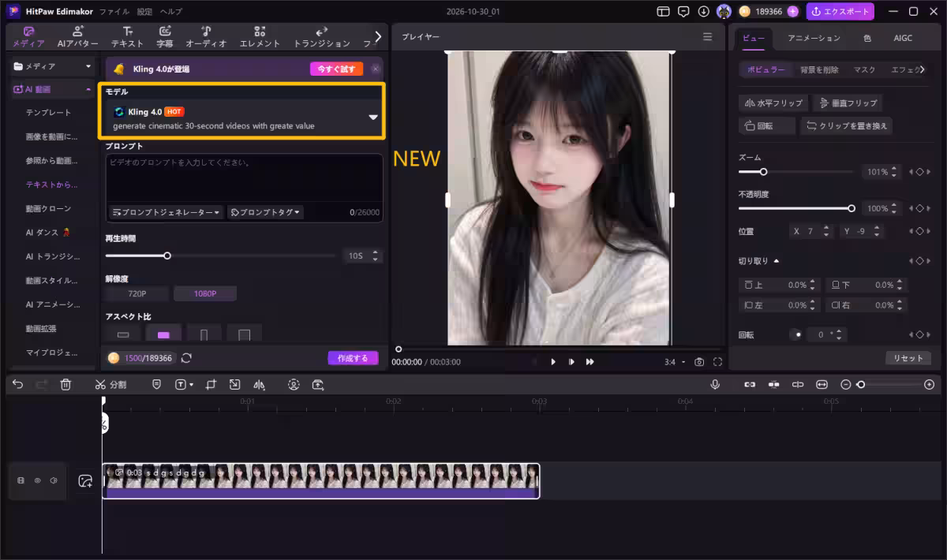Switch to the AIアバター tab
This screenshot has width=947, height=560.
(x=77, y=37)
